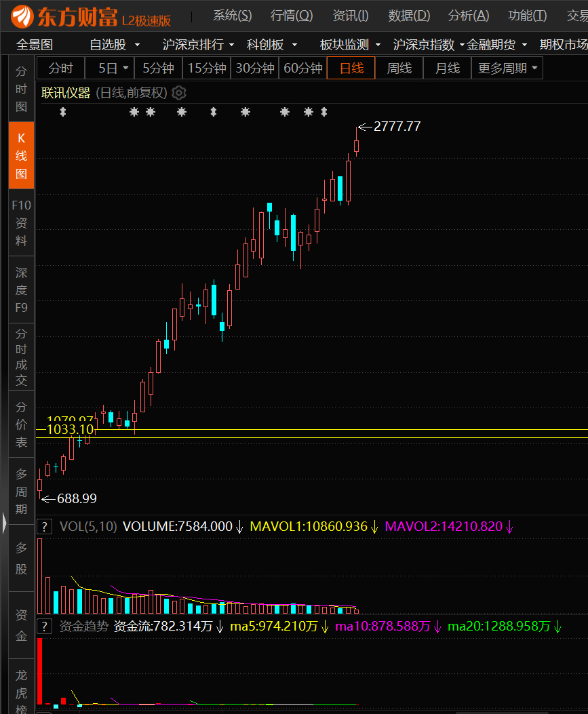
Task: Click the MAVOL2:14210.820 value
Action: click(444, 527)
